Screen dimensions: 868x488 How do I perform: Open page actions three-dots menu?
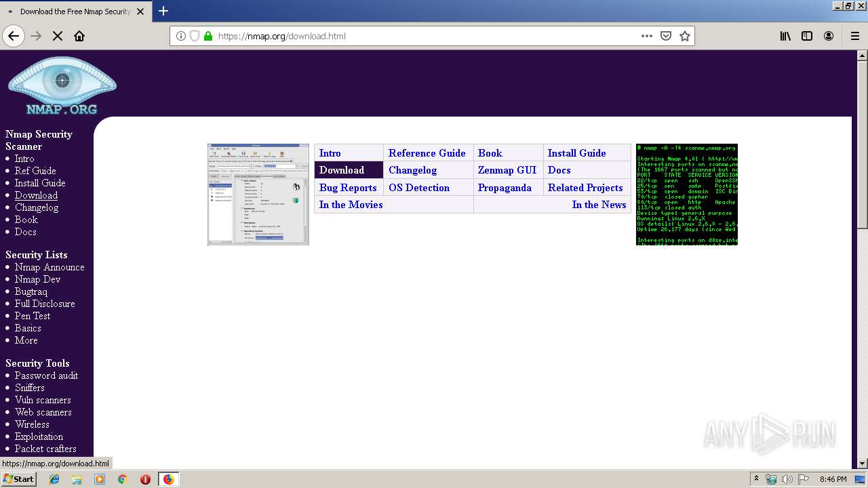tap(647, 36)
